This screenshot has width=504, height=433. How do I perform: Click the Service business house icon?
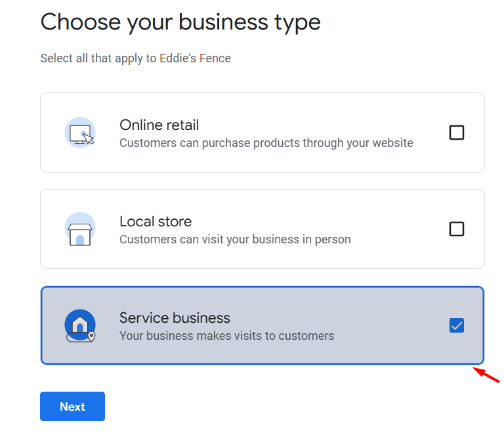[x=80, y=325]
